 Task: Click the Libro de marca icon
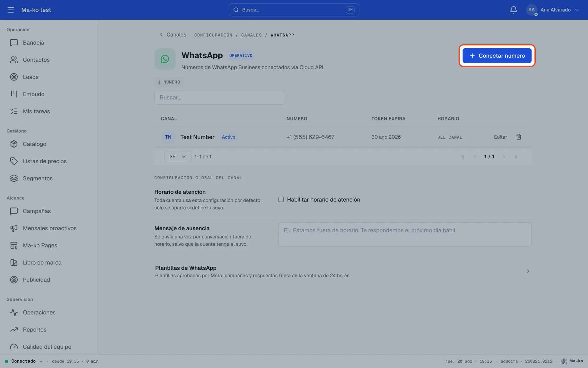pyautogui.click(x=14, y=263)
